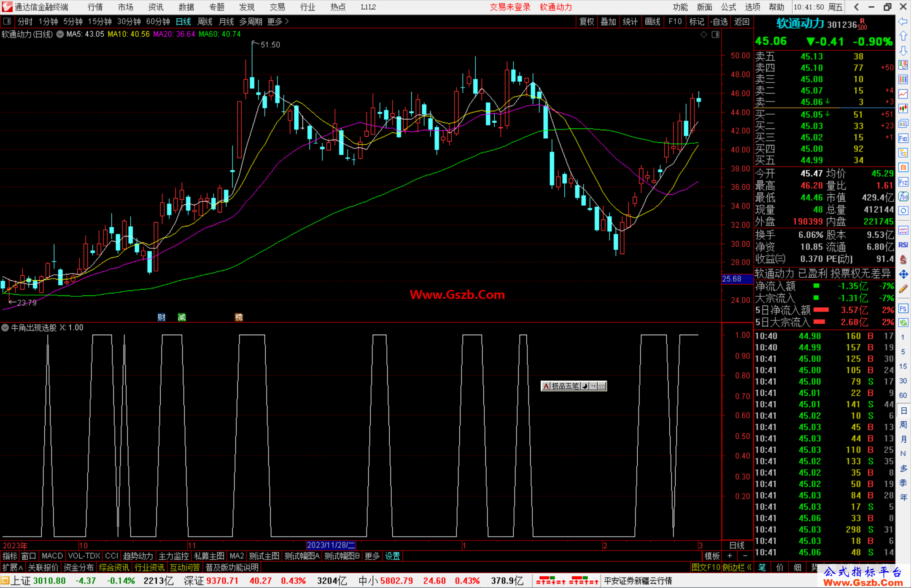
Task: Click the 返回 button
Action: [x=741, y=21]
